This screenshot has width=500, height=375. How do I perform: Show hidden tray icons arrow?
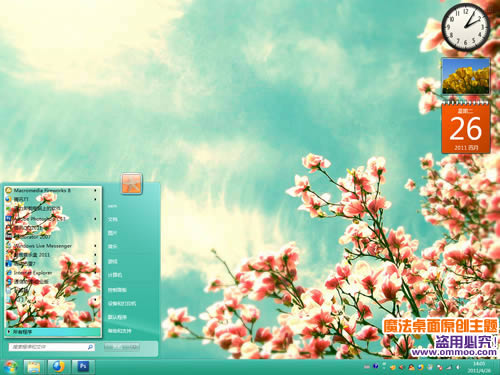click(384, 367)
